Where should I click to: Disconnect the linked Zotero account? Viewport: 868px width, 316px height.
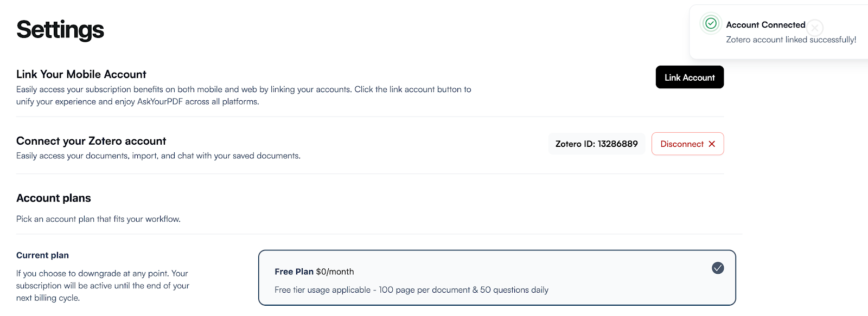point(687,144)
